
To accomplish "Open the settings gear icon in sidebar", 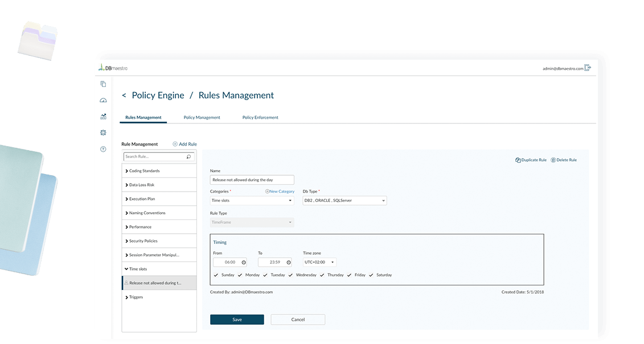I will [103, 132].
